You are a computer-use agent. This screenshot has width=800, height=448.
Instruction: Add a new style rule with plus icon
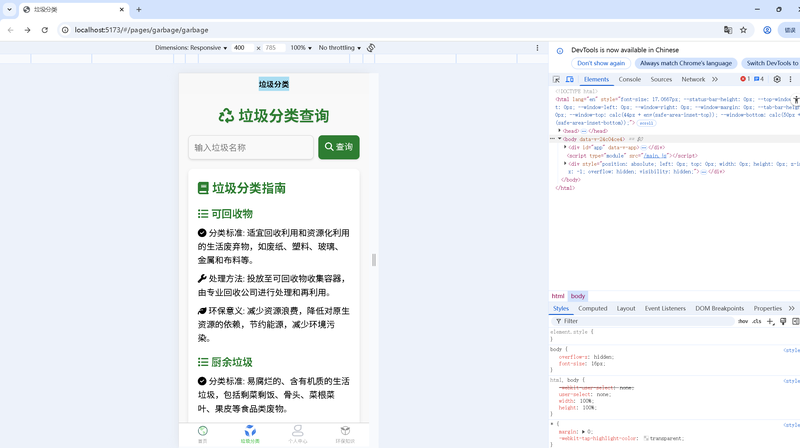tap(770, 321)
